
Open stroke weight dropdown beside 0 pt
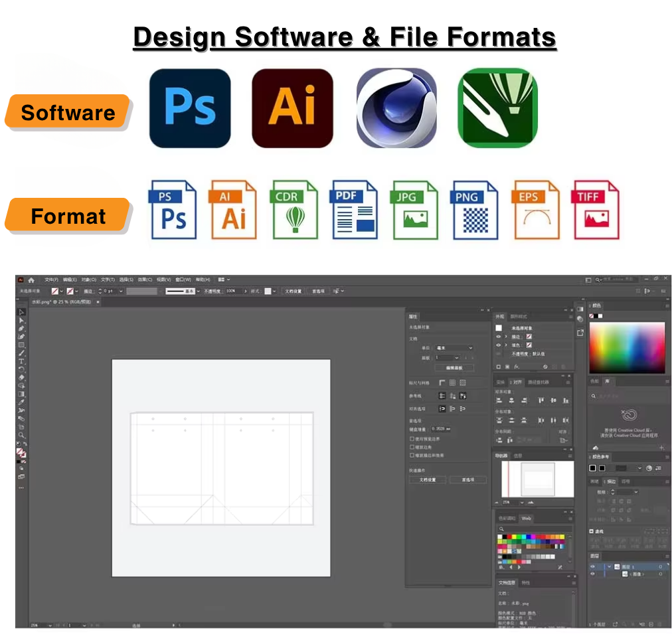coord(121,291)
